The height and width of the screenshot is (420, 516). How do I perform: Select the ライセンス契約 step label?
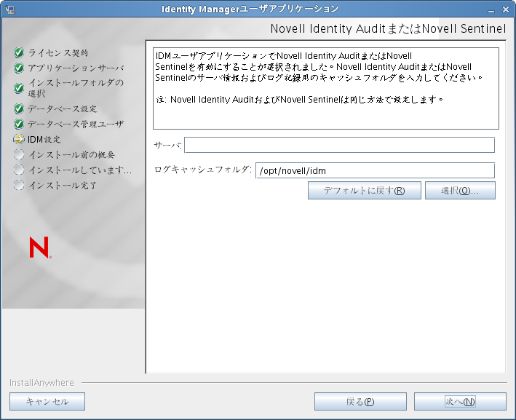(x=58, y=52)
